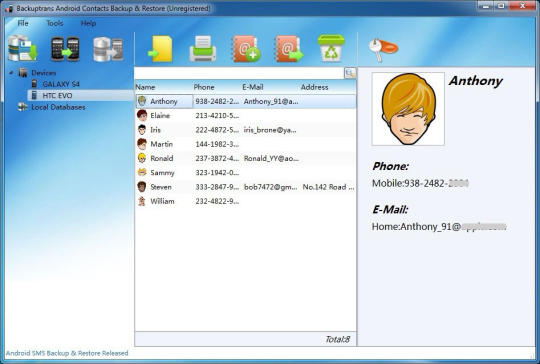This screenshot has height=364, width=540.
Task: Click phone number 938-2482-2...
Action: click(x=217, y=101)
